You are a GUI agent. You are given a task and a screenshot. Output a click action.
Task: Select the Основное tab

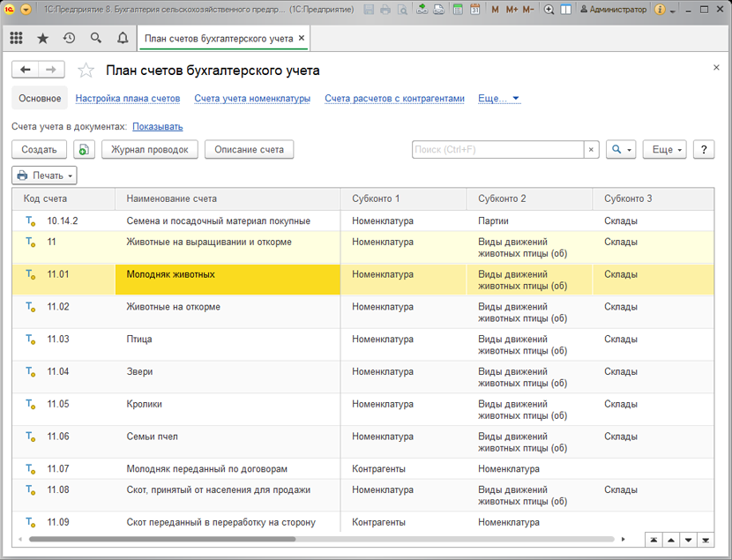tap(40, 98)
